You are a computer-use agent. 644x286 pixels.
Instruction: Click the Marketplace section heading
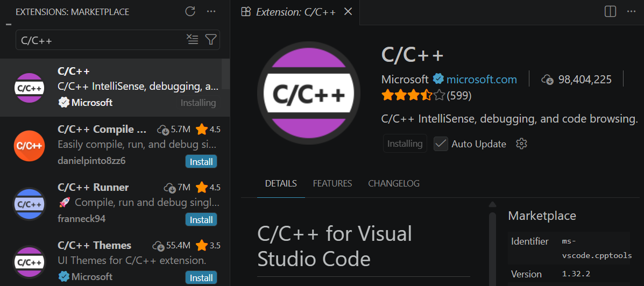[542, 216]
